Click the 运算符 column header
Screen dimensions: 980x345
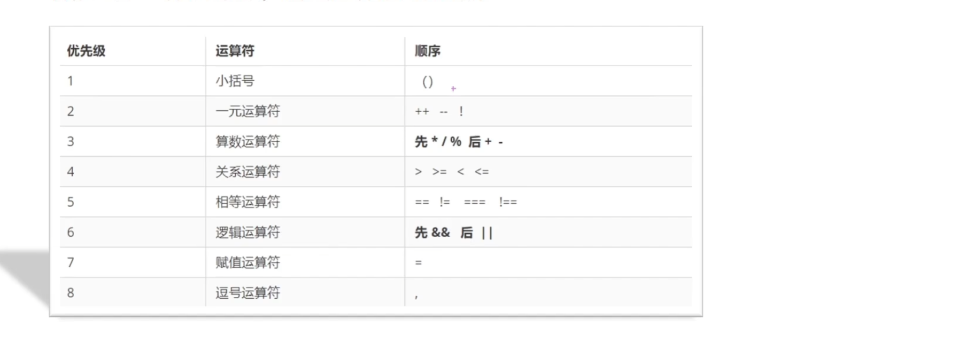(235, 51)
